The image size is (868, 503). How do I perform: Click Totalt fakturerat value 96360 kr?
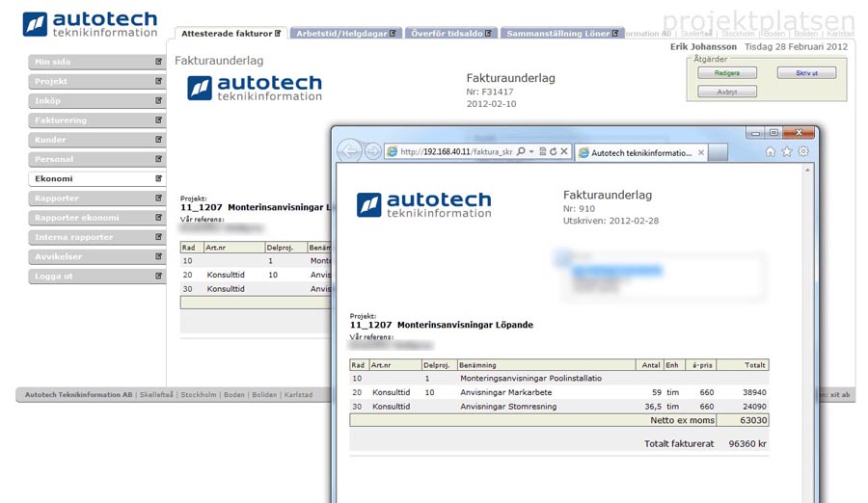click(x=747, y=444)
